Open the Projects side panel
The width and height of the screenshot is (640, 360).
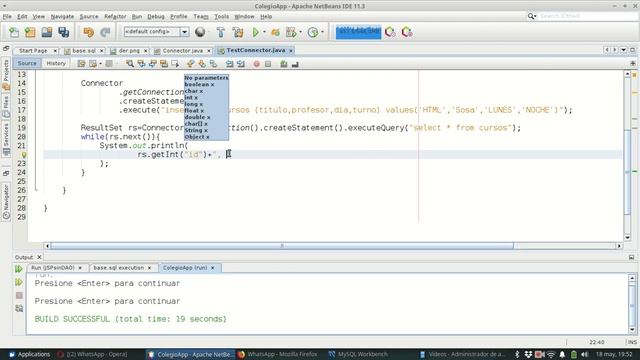pyautogui.click(x=6, y=74)
